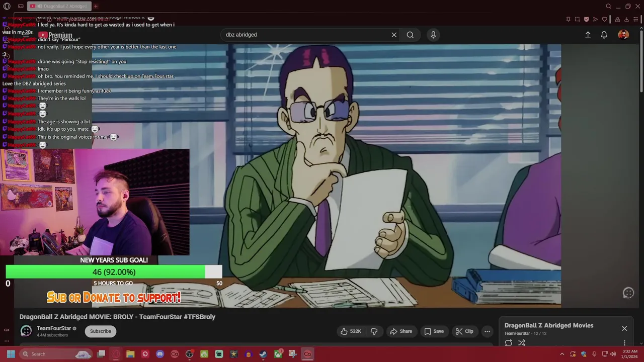Open the workspaces icon beside browser logo
The image size is (644, 362).
[x=21, y=6]
